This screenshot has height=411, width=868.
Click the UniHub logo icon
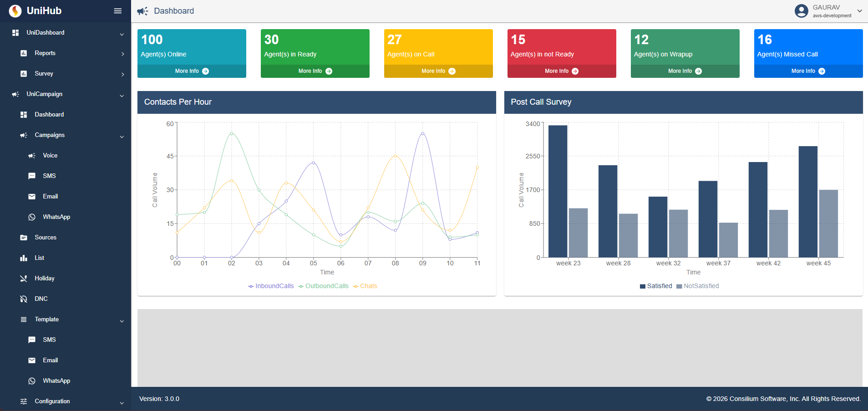(15, 11)
